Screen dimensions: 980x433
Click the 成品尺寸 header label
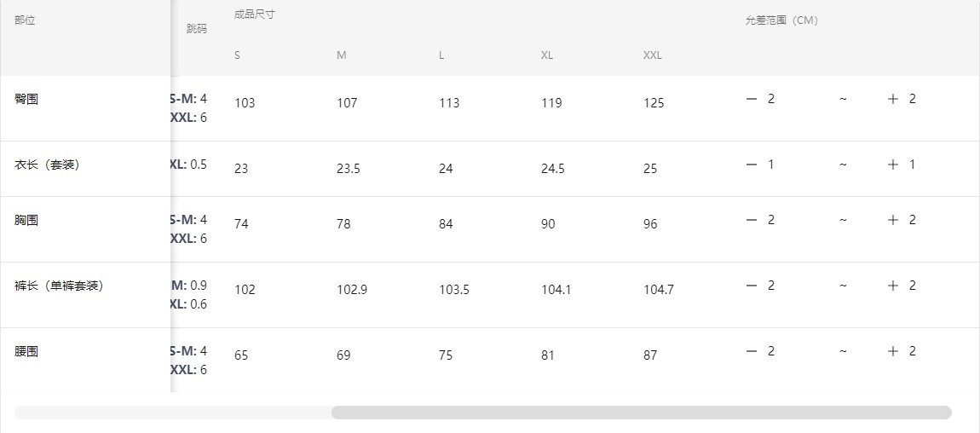pos(255,14)
